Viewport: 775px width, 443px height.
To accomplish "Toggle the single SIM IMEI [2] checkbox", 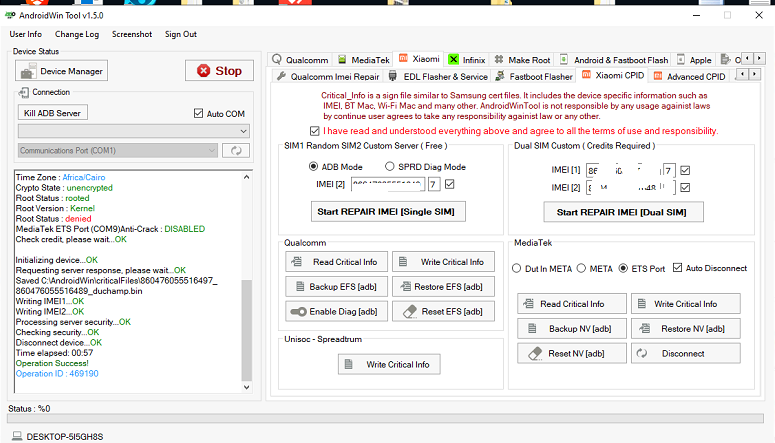I will pyautogui.click(x=449, y=184).
